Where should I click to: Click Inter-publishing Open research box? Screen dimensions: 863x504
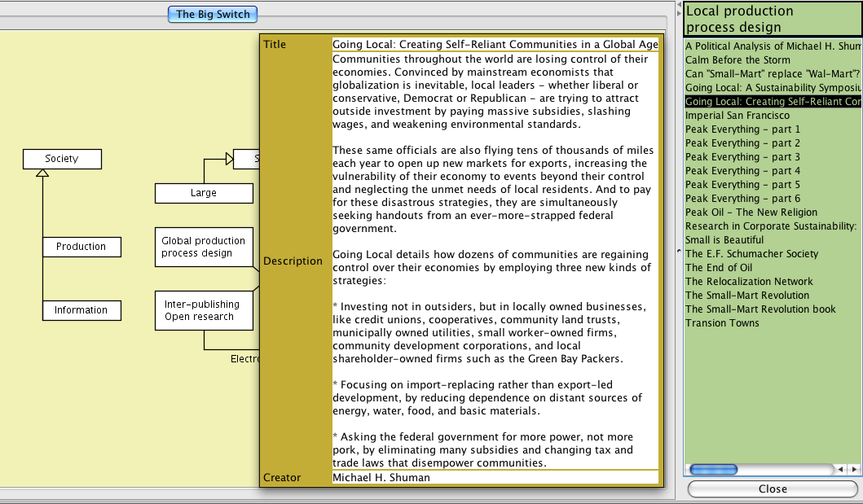point(203,310)
